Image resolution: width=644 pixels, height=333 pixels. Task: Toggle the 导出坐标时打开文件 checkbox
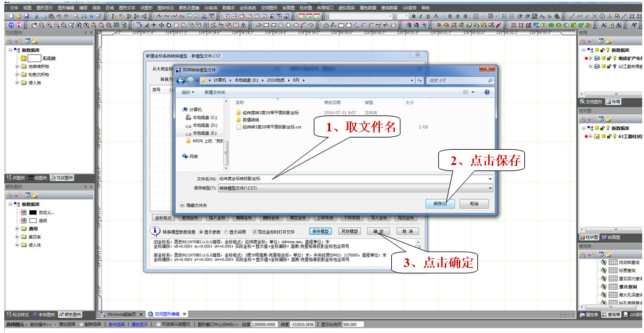(x=255, y=232)
